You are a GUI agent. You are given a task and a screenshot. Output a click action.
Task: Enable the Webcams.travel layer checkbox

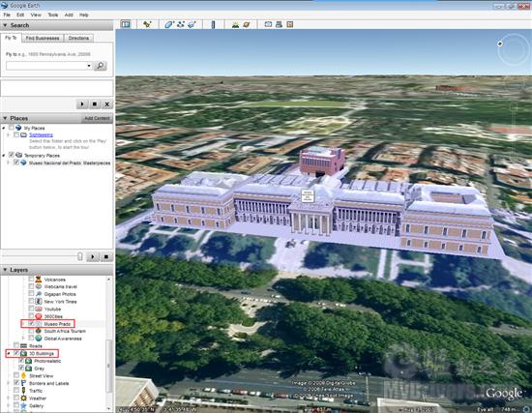(31, 286)
